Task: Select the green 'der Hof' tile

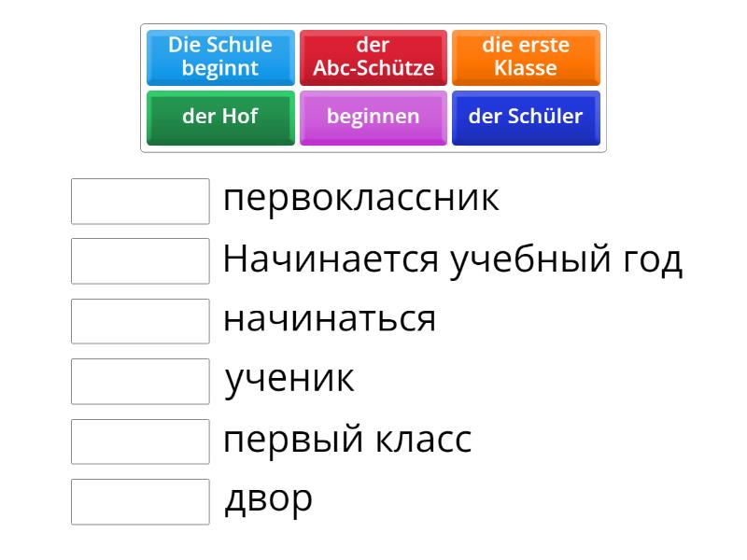Action: (220, 117)
